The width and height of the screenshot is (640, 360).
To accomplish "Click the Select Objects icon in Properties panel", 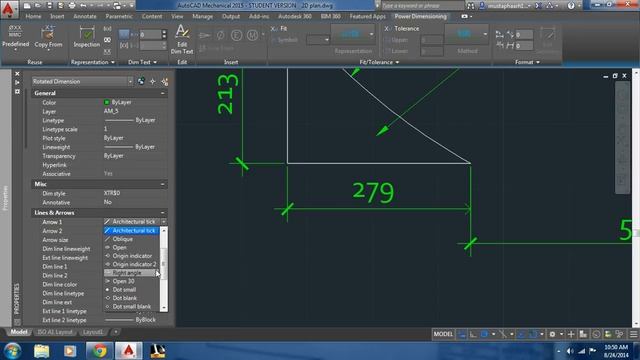I will (153, 82).
